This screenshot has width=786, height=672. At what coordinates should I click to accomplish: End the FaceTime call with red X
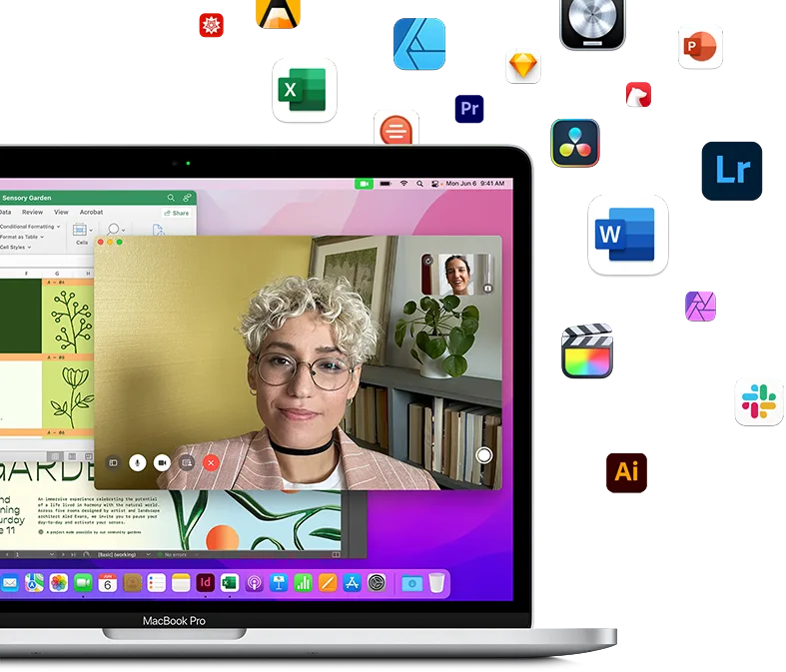coord(211,462)
